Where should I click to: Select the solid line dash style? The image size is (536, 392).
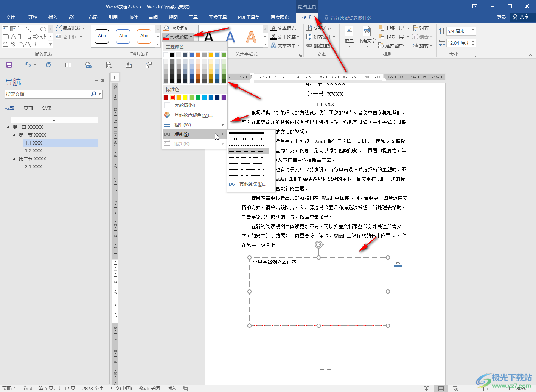tap(247, 133)
